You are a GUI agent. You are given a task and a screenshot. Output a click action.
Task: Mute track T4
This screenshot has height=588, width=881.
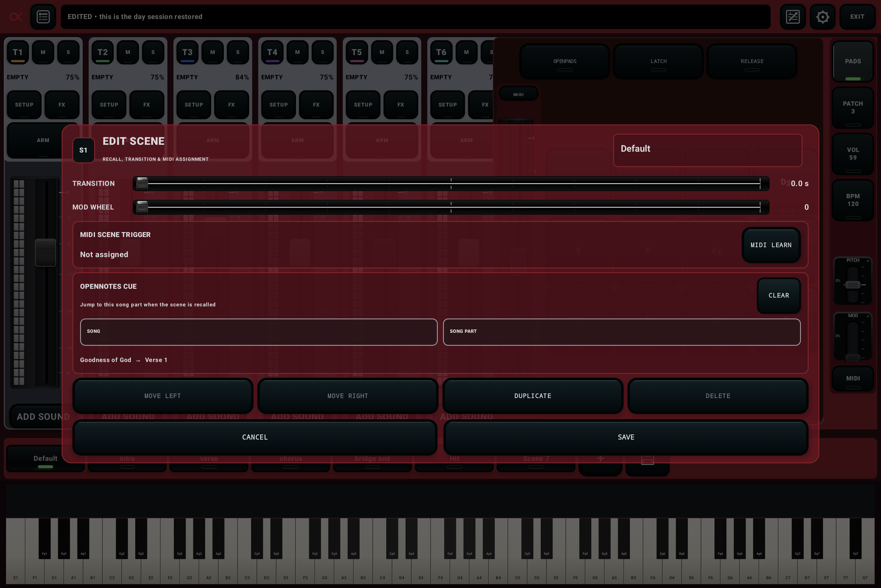pyautogui.click(x=297, y=52)
